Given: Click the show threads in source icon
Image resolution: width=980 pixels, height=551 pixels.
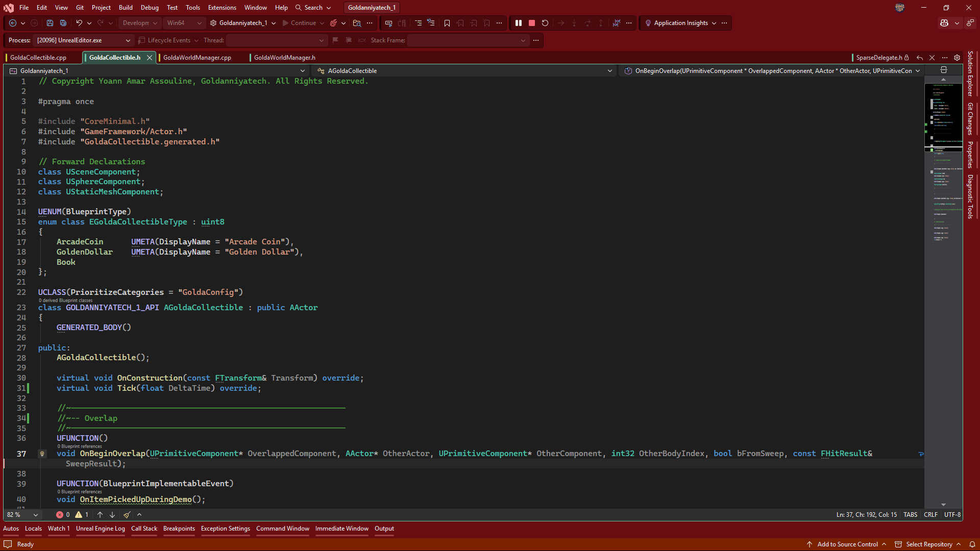Looking at the screenshot, I should (617, 23).
